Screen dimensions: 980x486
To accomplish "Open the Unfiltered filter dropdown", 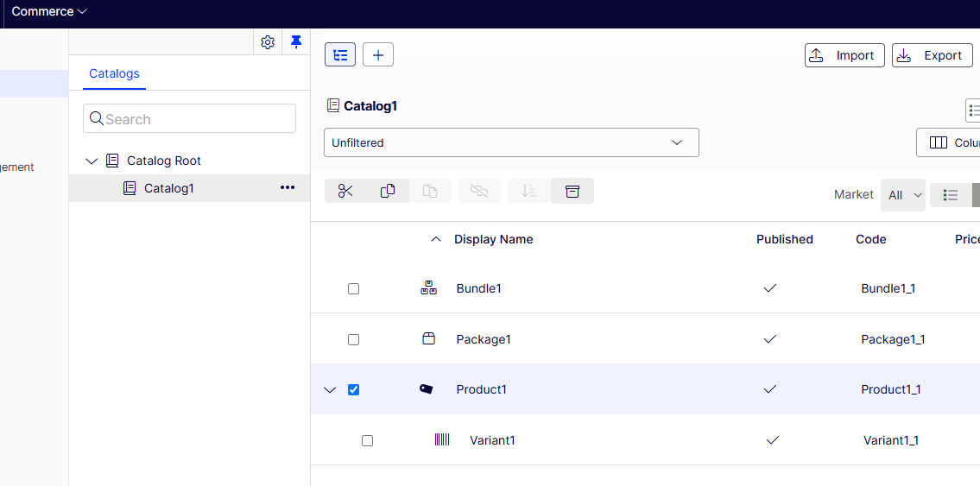I will [511, 142].
